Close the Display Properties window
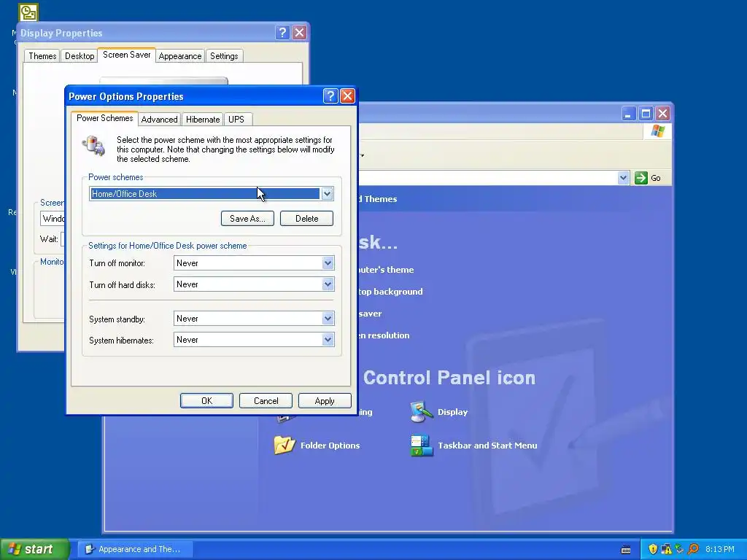 point(299,32)
